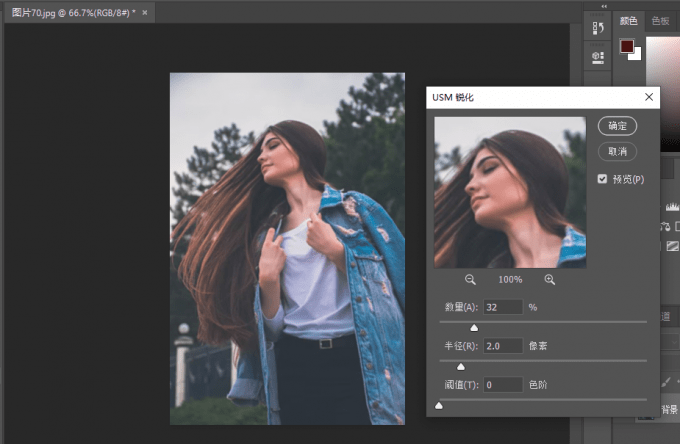Select the 颜色 panel tab
This screenshot has height=444, width=680.
pos(628,20)
